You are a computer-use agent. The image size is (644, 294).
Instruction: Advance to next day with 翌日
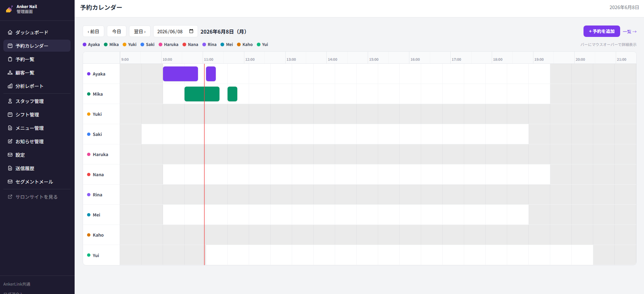click(140, 31)
